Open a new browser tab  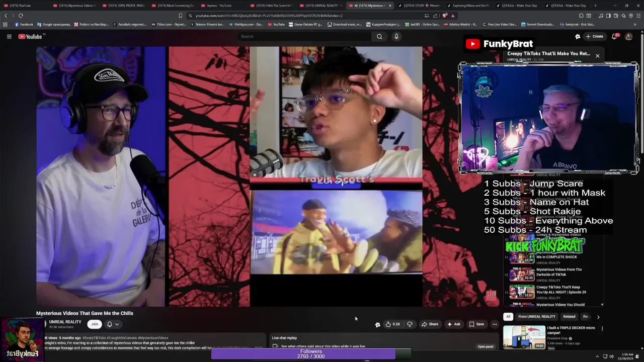tap(595, 6)
